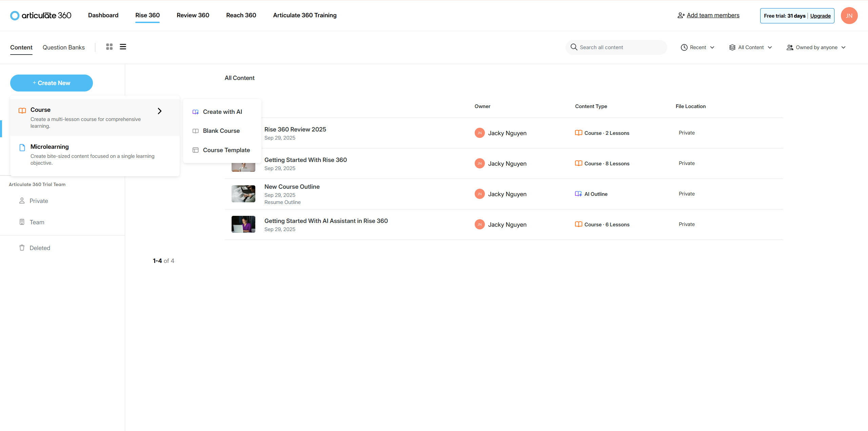The width and height of the screenshot is (868, 431).
Task: Click the Add team members link
Action: (x=713, y=15)
